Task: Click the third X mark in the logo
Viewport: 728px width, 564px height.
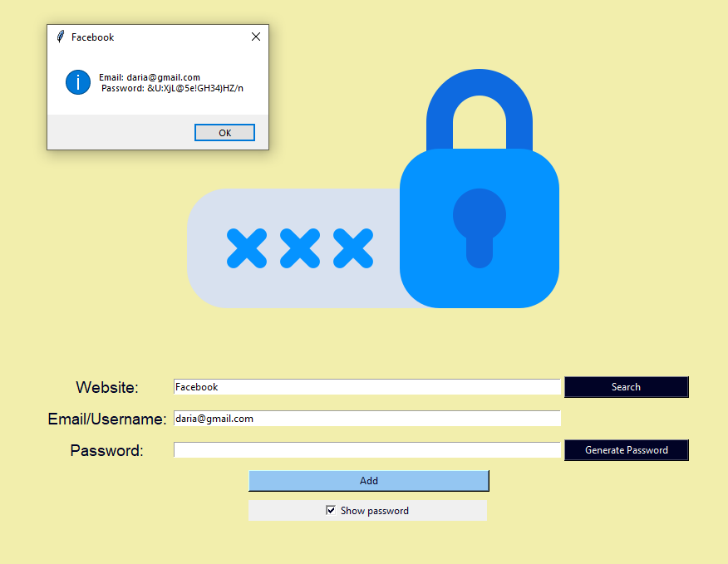Action: 353,248
